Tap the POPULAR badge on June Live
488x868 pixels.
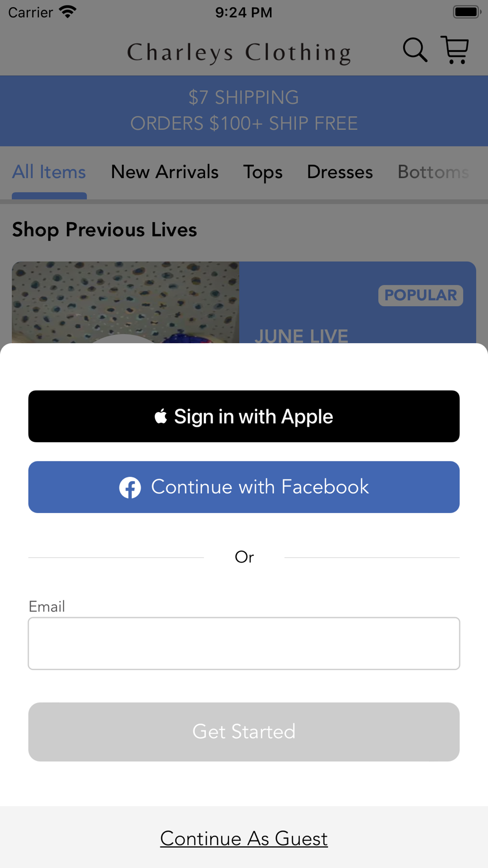pyautogui.click(x=421, y=295)
